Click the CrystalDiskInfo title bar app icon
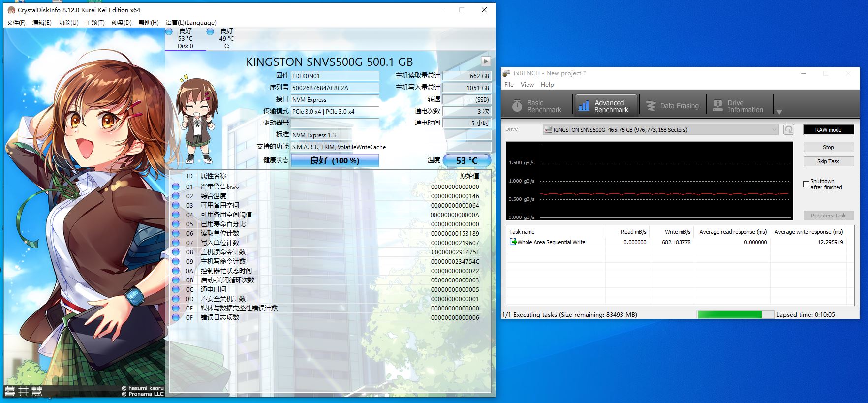Viewport: 868px width, 403px height. [x=11, y=10]
